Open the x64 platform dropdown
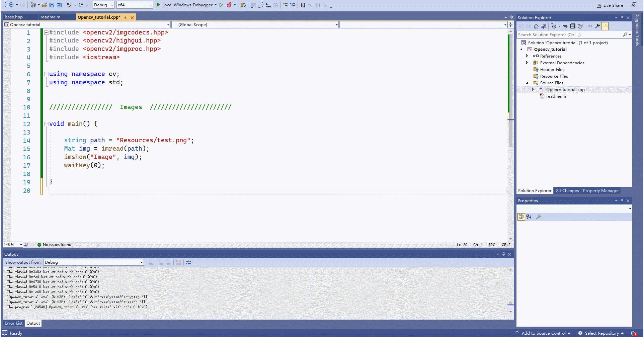 (x=135, y=5)
